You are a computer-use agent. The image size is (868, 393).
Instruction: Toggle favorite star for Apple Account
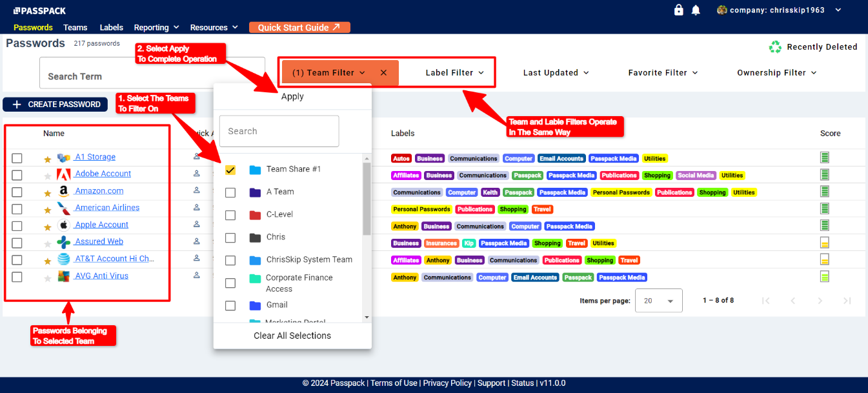47,227
